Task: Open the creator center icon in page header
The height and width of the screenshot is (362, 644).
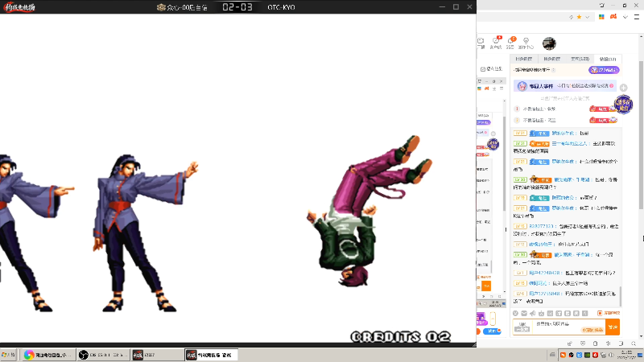Action: click(x=526, y=43)
